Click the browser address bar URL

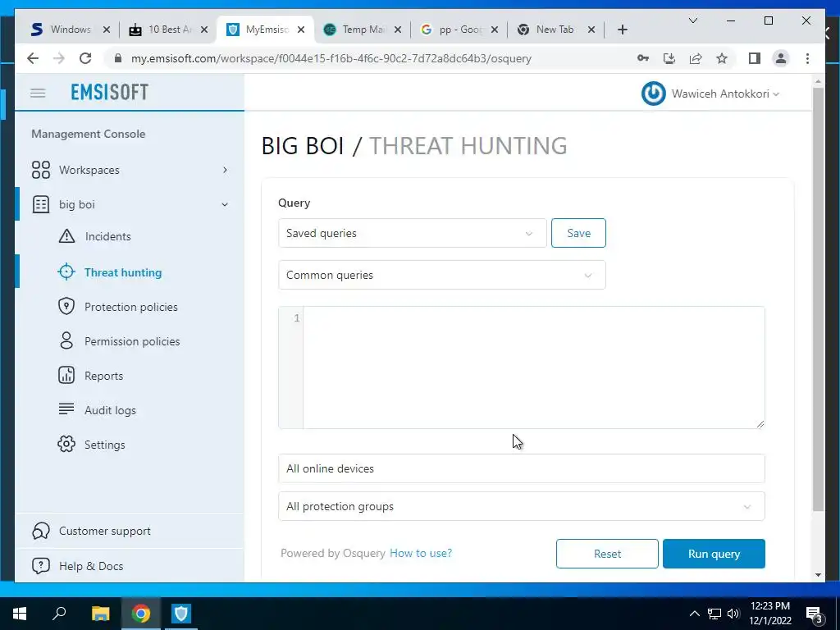(331, 58)
